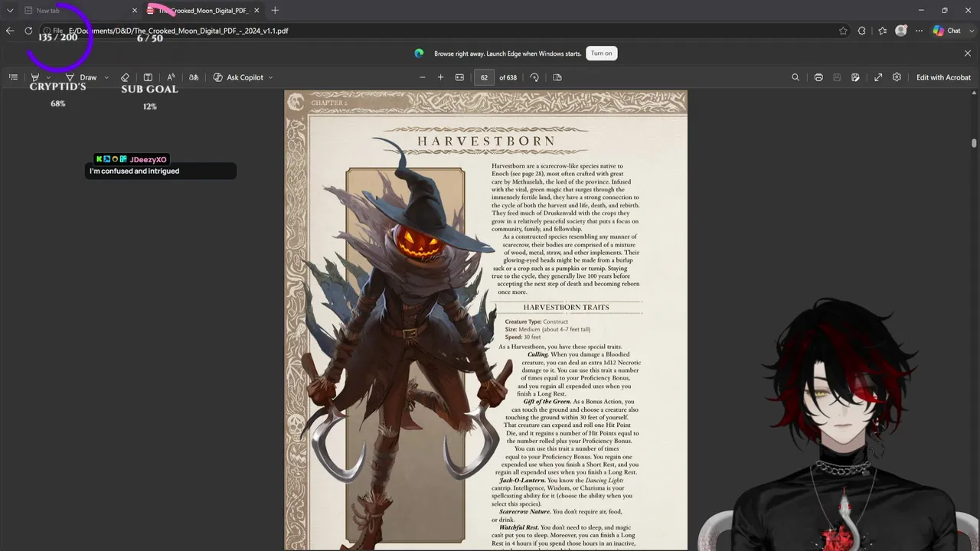Viewport: 980px width, 551px height.
Task: Click the 'of 638' page count text
Action: pyautogui.click(x=508, y=77)
